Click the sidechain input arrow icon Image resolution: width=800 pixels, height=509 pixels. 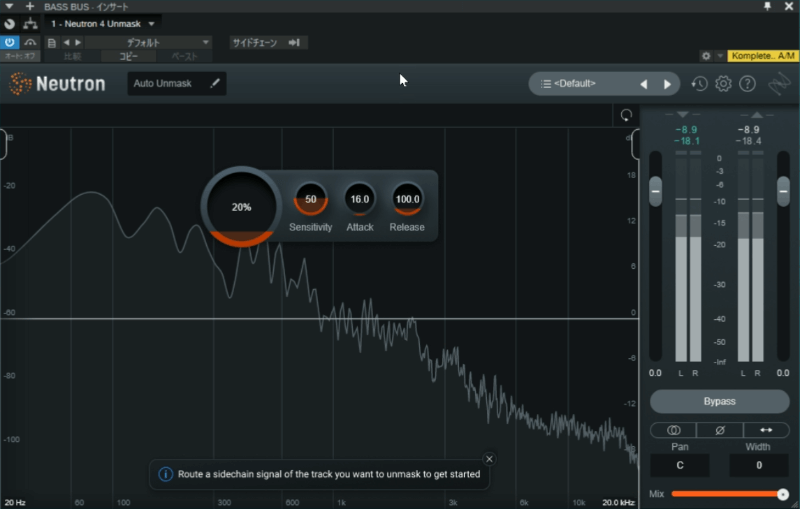click(294, 43)
